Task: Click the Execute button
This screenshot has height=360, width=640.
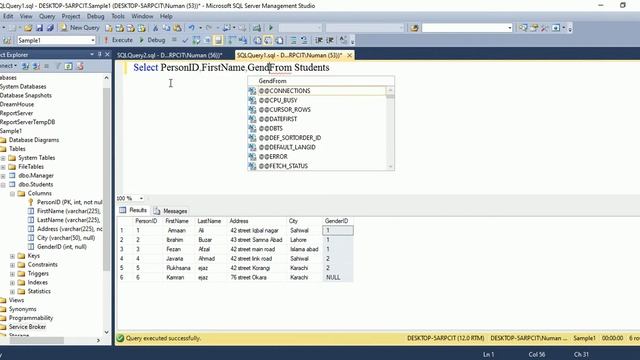Action: (x=118, y=40)
